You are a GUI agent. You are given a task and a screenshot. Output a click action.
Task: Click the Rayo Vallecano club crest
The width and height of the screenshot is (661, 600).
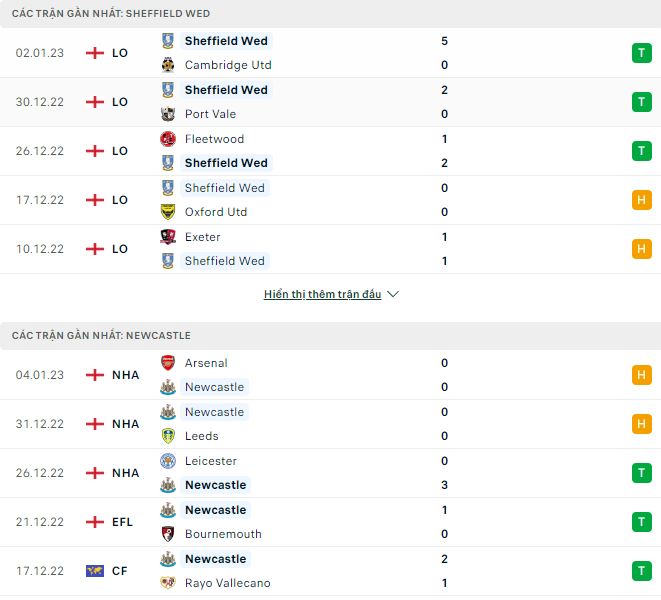168,583
